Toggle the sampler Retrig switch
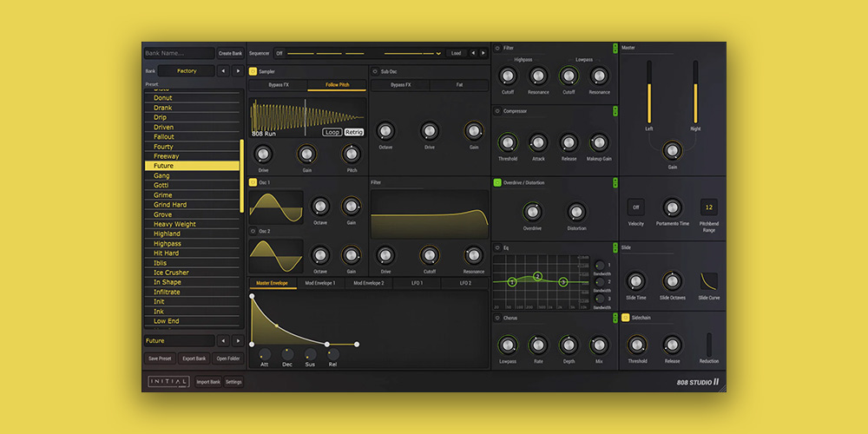 tap(354, 132)
